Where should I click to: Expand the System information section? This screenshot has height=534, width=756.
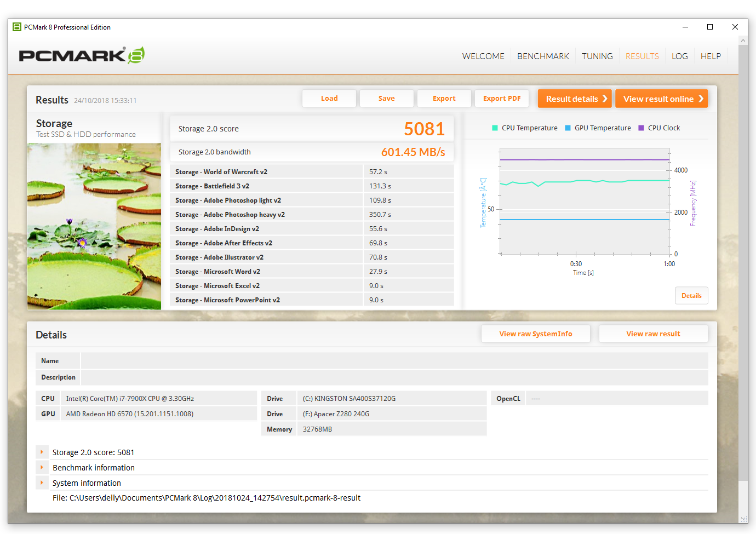tap(42, 483)
